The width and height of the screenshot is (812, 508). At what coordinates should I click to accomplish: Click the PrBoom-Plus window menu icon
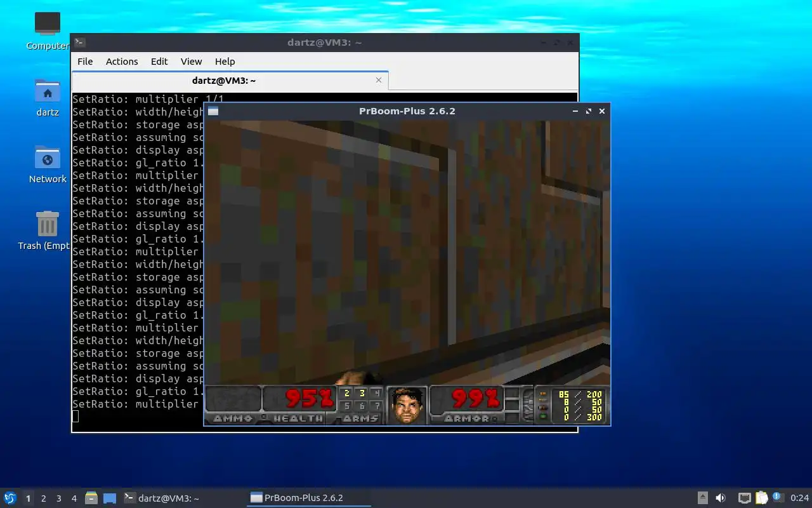(213, 111)
